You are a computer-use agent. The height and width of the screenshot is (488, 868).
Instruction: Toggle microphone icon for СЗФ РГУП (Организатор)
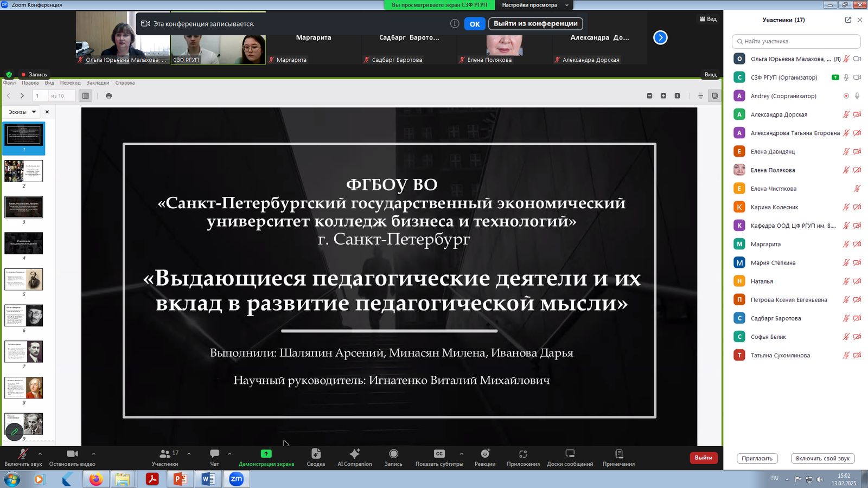[846, 78]
